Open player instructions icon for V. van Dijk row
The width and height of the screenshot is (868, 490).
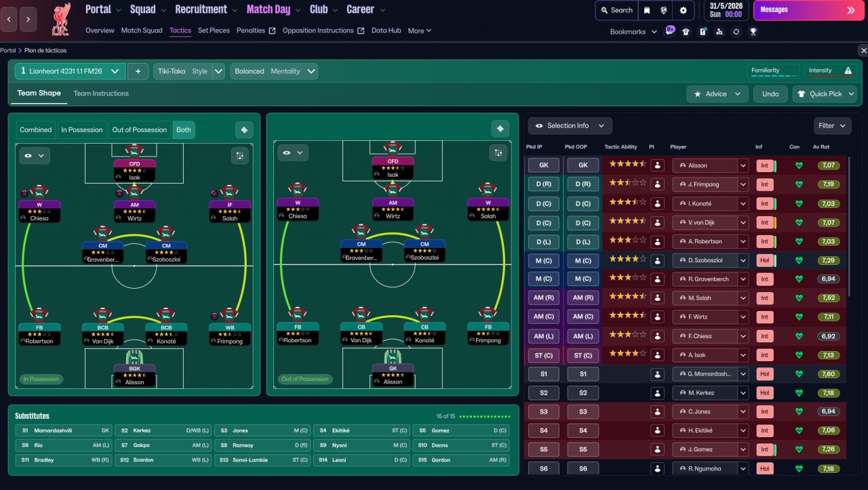pos(657,222)
